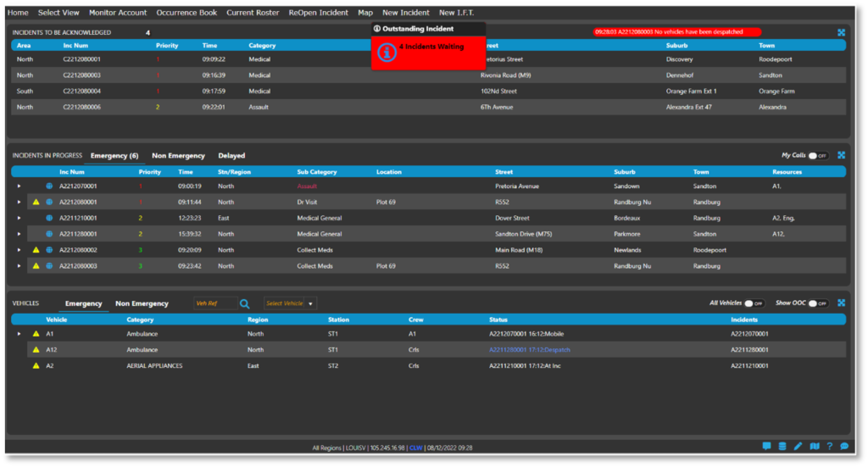Select acknowledged incident C2212080004
Image resolution: width=868 pixels, height=467 pixels.
click(x=428, y=92)
